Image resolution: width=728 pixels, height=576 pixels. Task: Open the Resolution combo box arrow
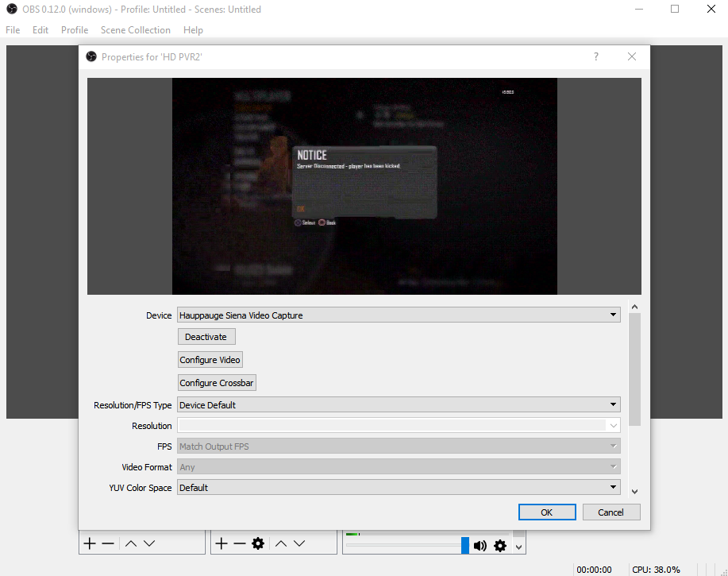pos(614,426)
